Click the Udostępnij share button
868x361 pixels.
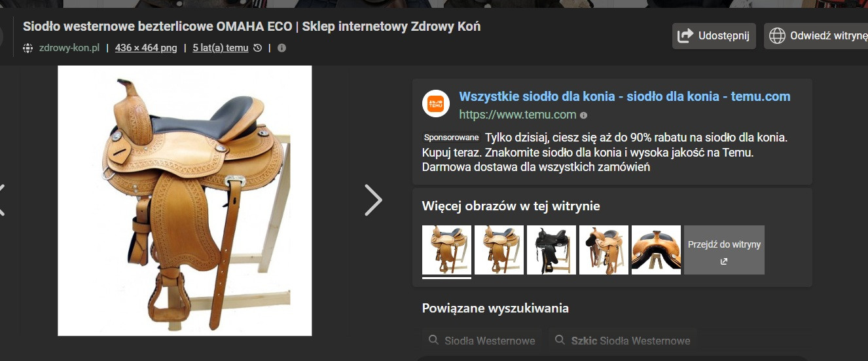click(x=714, y=36)
